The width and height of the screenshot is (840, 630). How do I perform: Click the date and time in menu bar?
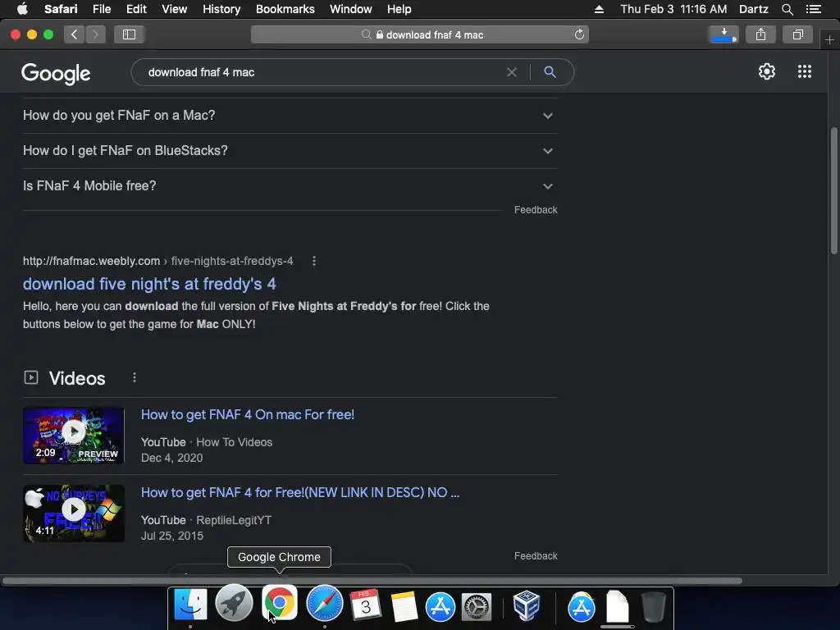coord(673,9)
